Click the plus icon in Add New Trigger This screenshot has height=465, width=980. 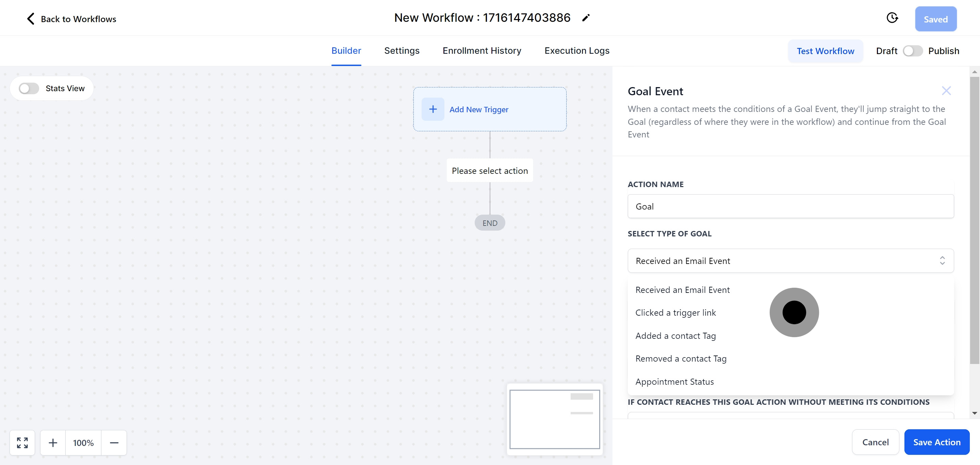tap(432, 110)
